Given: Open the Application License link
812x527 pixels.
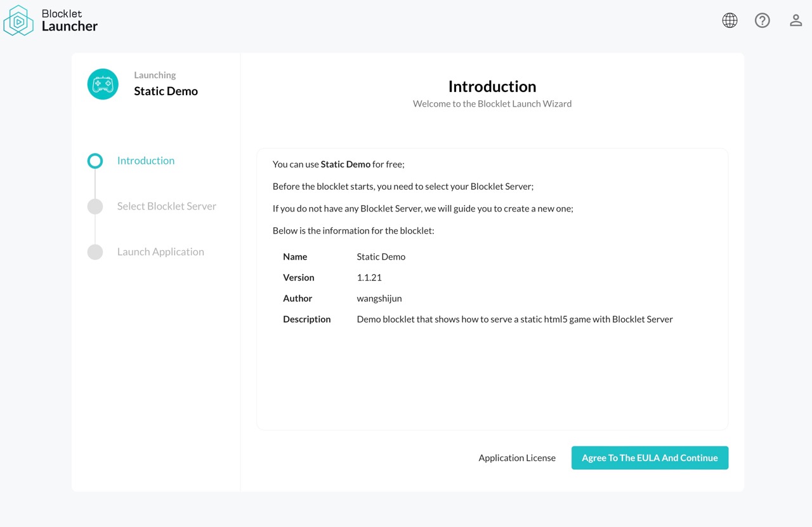Looking at the screenshot, I should pyautogui.click(x=517, y=458).
